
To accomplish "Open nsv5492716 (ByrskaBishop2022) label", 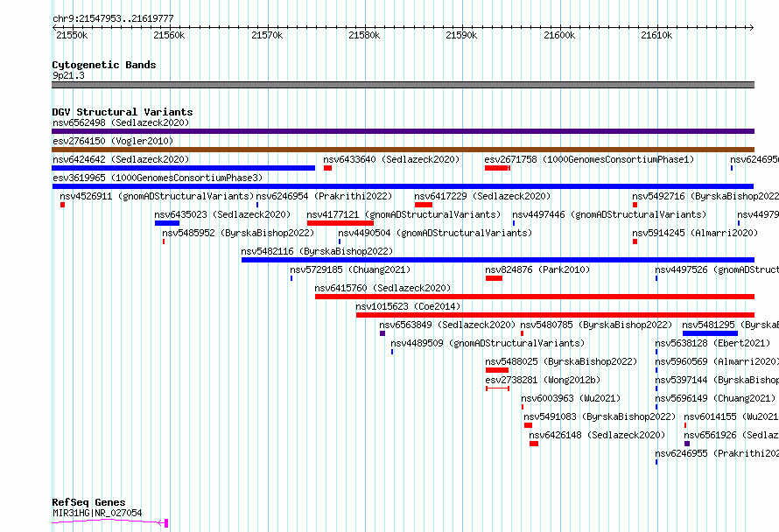I will point(705,196).
